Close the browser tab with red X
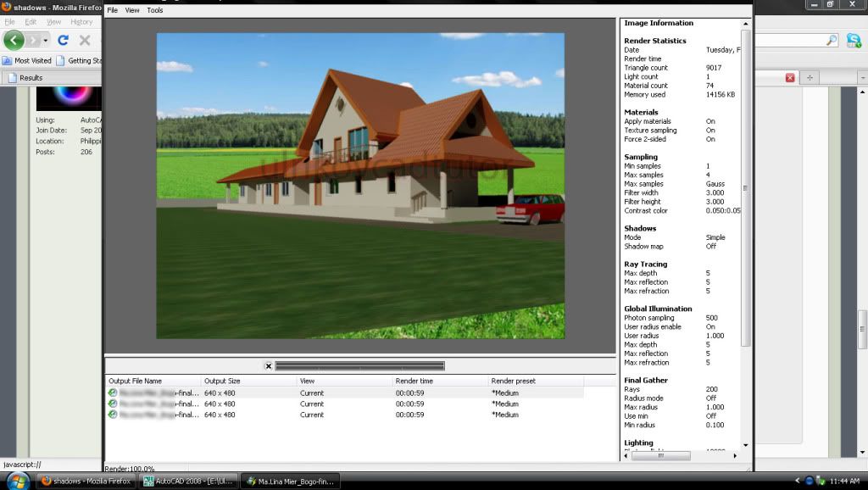Screen dimensions: 868x490 [x=790, y=77]
